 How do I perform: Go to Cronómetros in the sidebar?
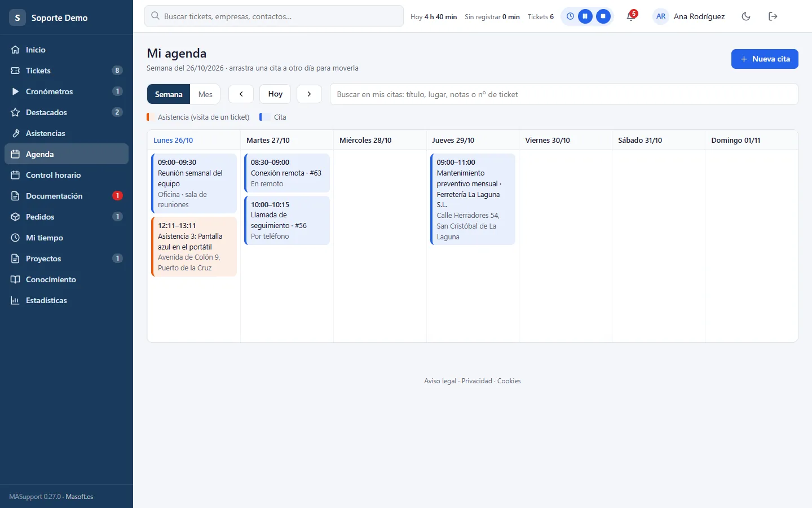(67, 91)
